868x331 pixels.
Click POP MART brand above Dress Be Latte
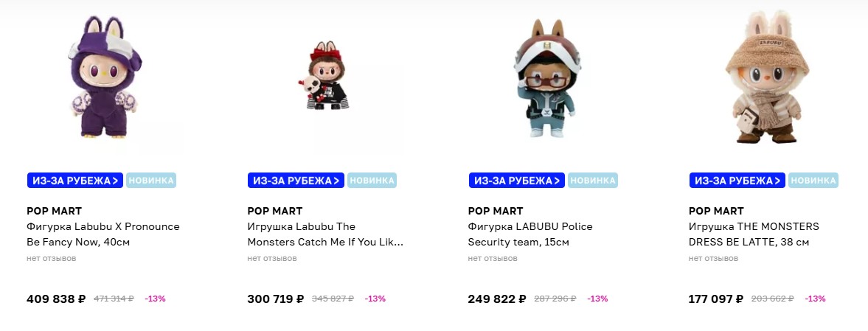coord(716,211)
